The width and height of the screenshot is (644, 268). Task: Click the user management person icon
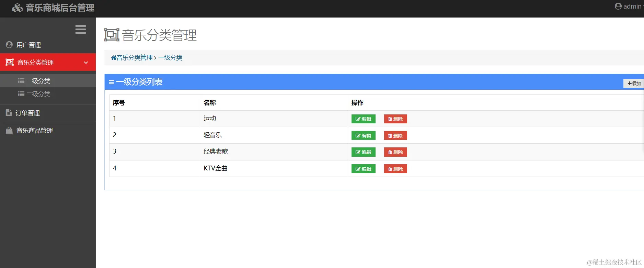coord(9,45)
